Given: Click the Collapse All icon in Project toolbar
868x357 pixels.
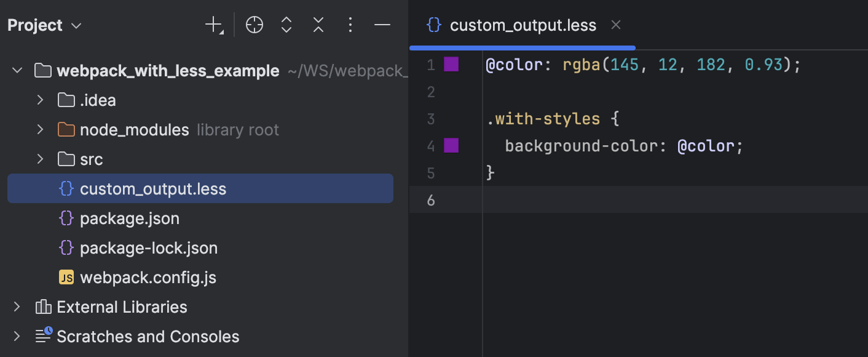Looking at the screenshot, I should click(318, 25).
